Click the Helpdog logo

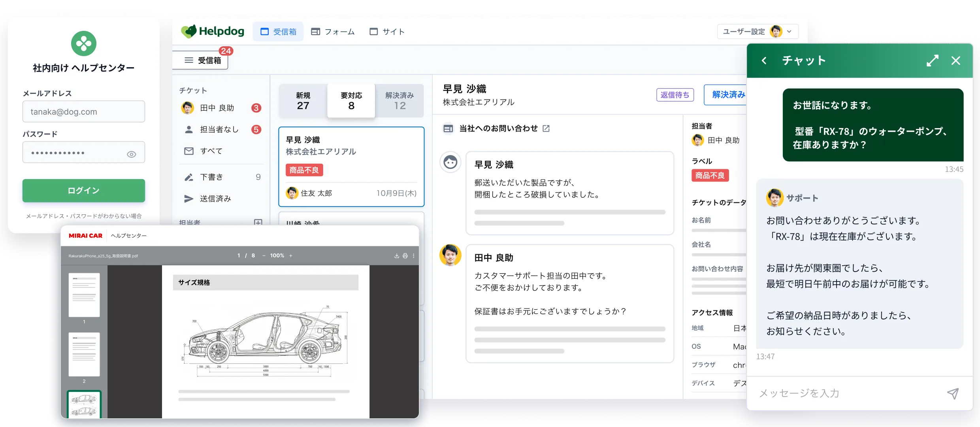(213, 31)
